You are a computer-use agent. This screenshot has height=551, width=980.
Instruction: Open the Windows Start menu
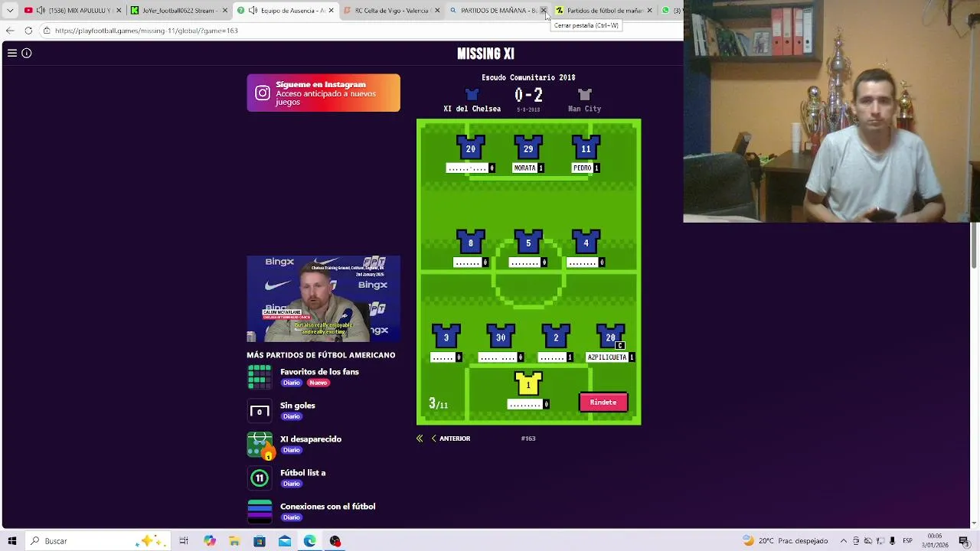tap(12, 541)
